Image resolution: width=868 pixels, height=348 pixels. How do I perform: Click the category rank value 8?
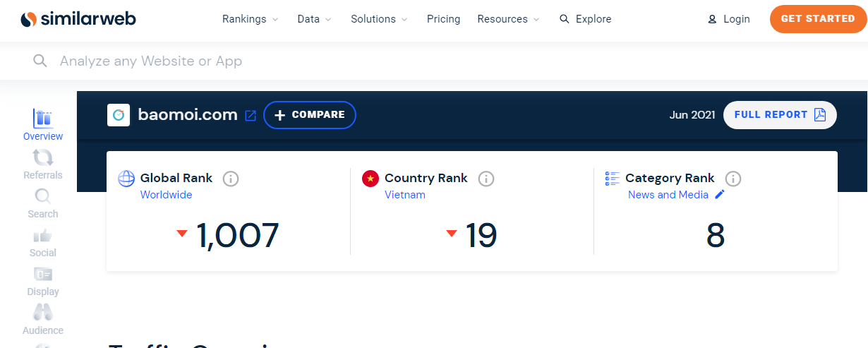pos(716,236)
